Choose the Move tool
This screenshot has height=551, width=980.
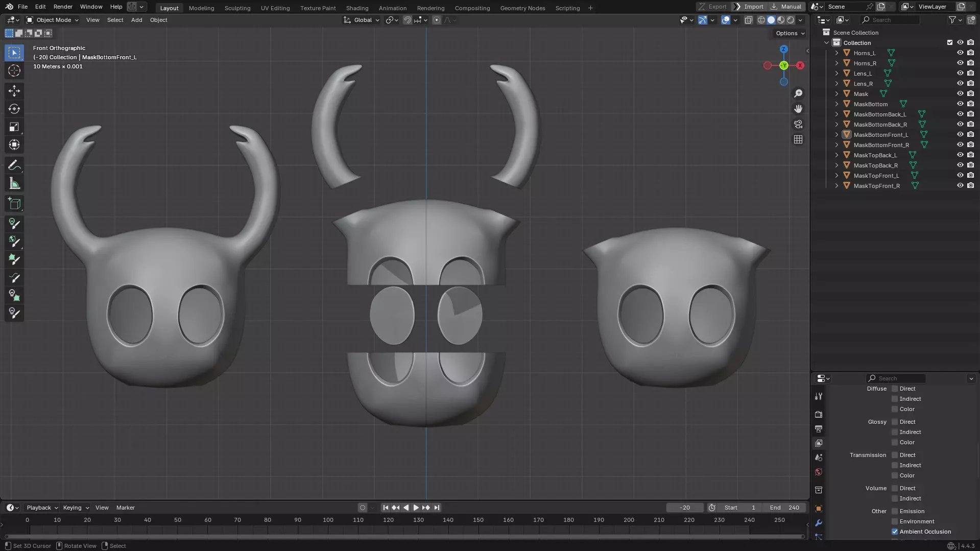pyautogui.click(x=14, y=91)
